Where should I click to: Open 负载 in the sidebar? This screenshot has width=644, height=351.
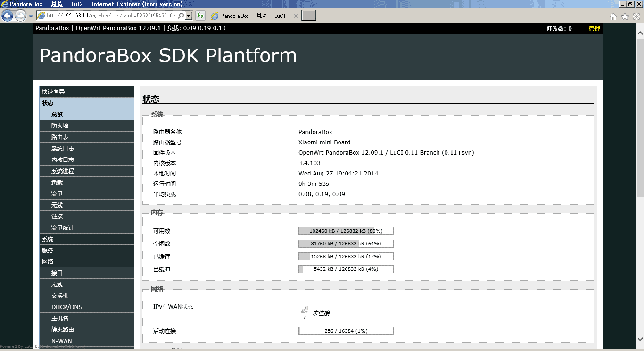point(87,182)
